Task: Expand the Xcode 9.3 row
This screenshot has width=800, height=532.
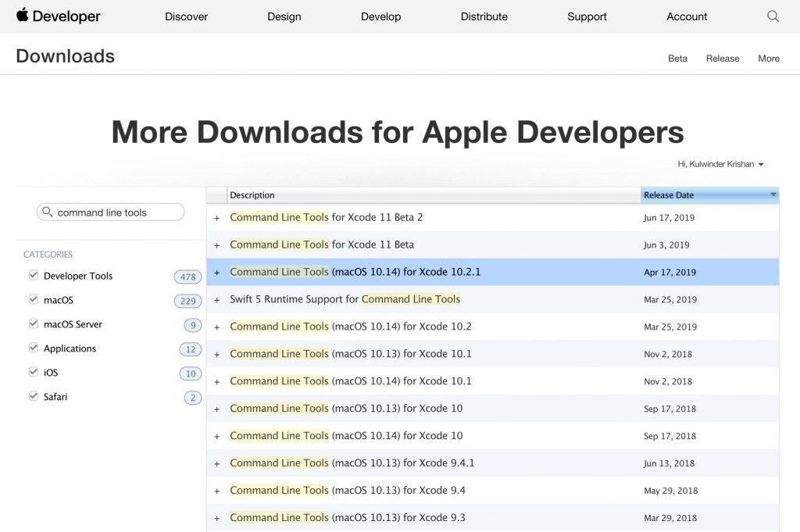Action: click(x=217, y=518)
